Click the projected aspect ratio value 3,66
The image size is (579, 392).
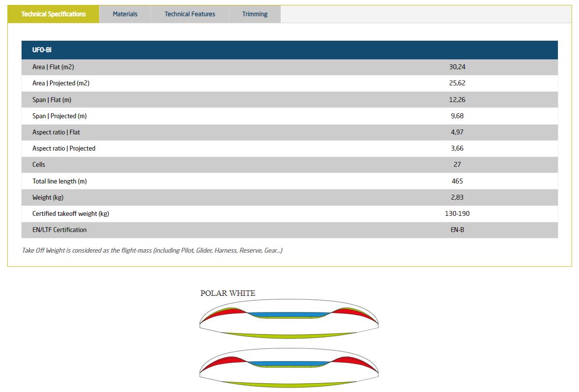click(x=457, y=148)
